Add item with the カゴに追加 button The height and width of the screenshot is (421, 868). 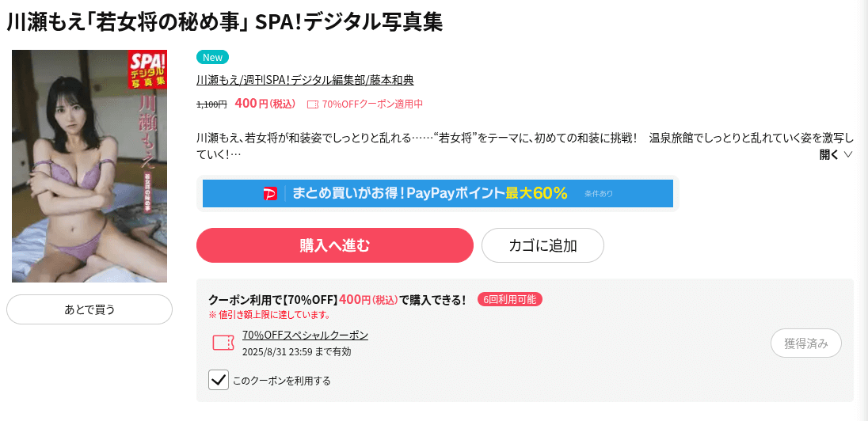(x=542, y=245)
